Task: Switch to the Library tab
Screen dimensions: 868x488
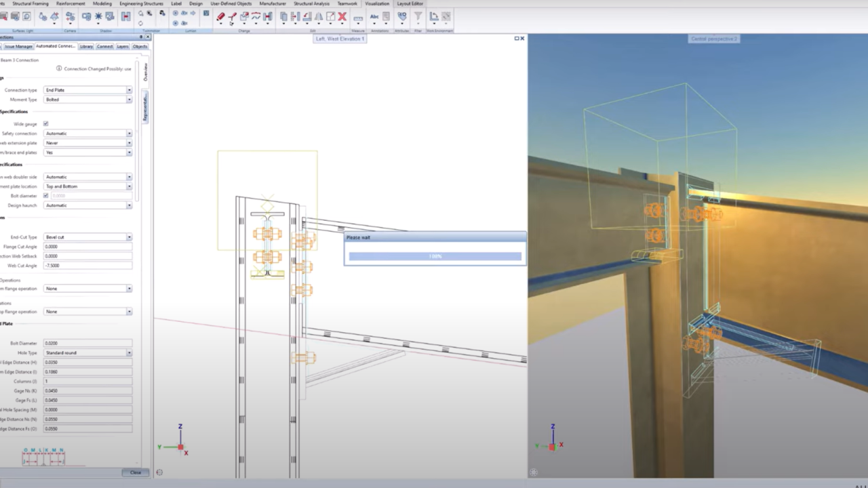Action: point(86,46)
